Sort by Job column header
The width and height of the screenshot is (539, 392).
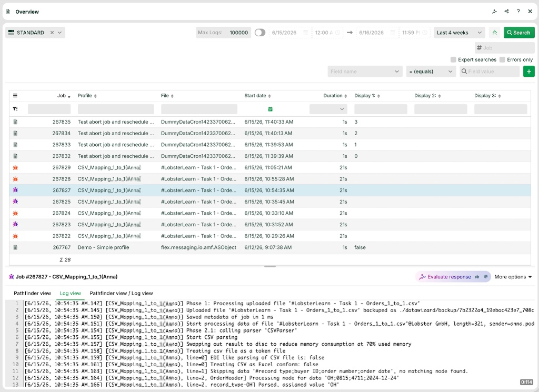click(64, 96)
